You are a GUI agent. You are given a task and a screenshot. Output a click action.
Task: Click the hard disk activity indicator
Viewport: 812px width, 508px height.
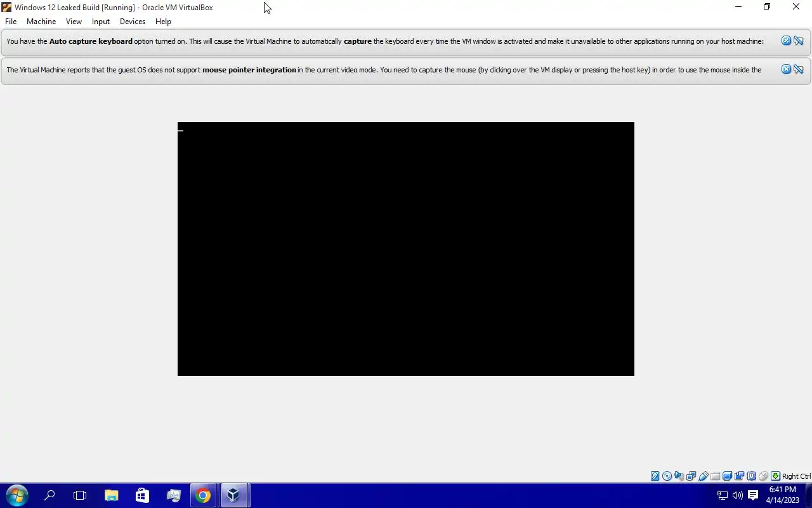[x=655, y=476]
